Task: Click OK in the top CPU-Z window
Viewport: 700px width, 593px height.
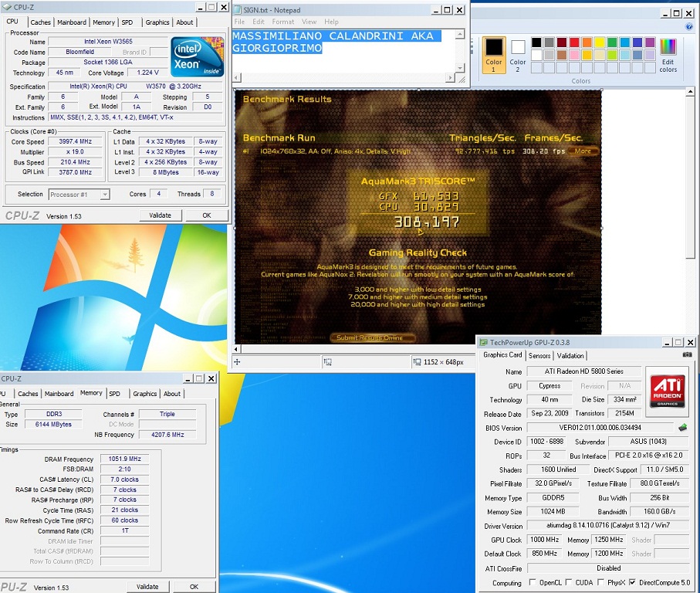Action: click(207, 215)
